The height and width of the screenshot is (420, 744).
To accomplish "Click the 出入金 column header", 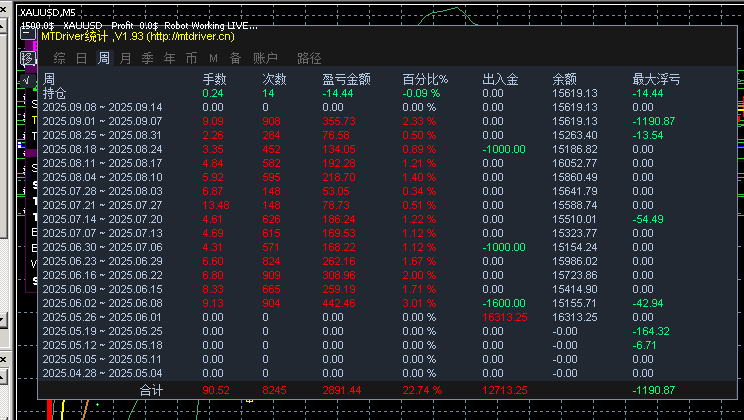I will pos(501,79).
